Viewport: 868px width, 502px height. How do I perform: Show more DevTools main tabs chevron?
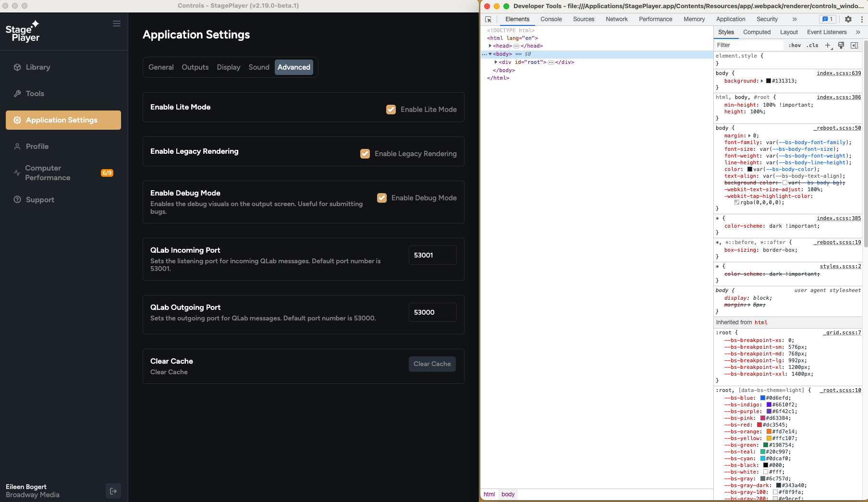(x=795, y=19)
